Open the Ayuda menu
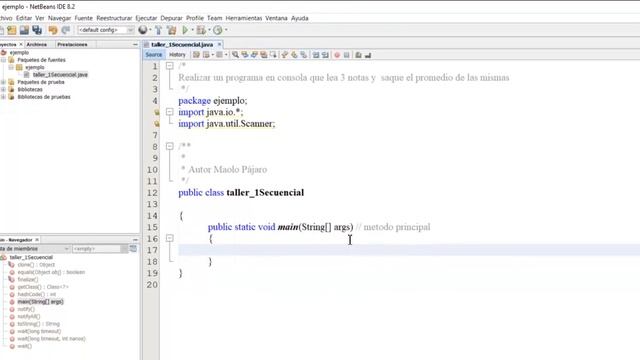 pos(300,18)
